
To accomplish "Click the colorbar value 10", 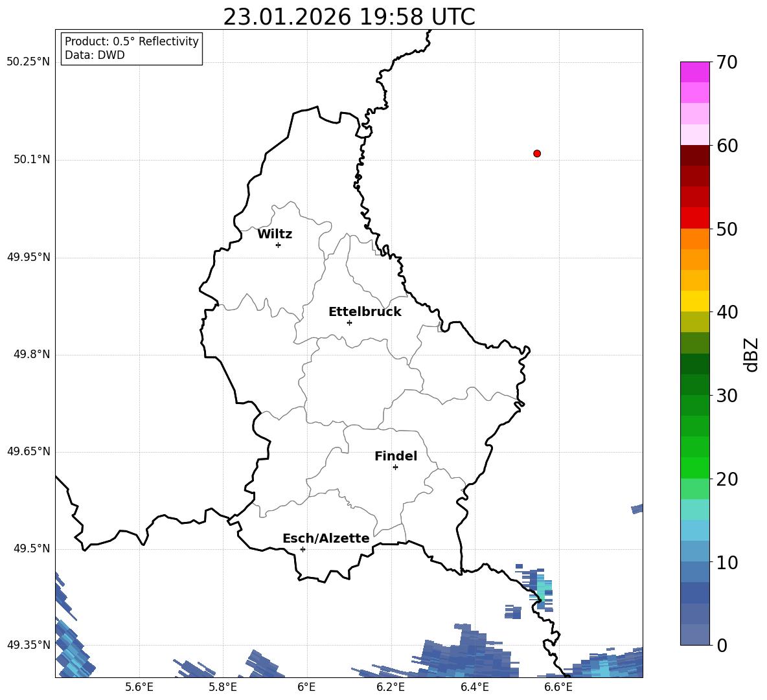I will 727,562.
